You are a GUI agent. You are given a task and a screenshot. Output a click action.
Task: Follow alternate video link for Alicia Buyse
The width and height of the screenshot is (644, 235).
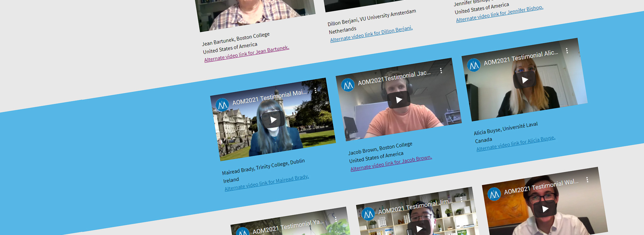516,143
